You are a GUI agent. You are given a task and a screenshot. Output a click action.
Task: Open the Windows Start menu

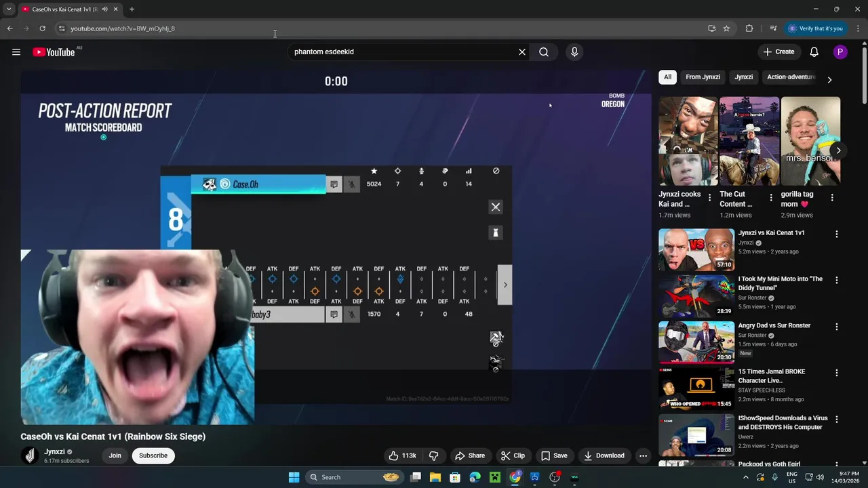pyautogui.click(x=294, y=477)
